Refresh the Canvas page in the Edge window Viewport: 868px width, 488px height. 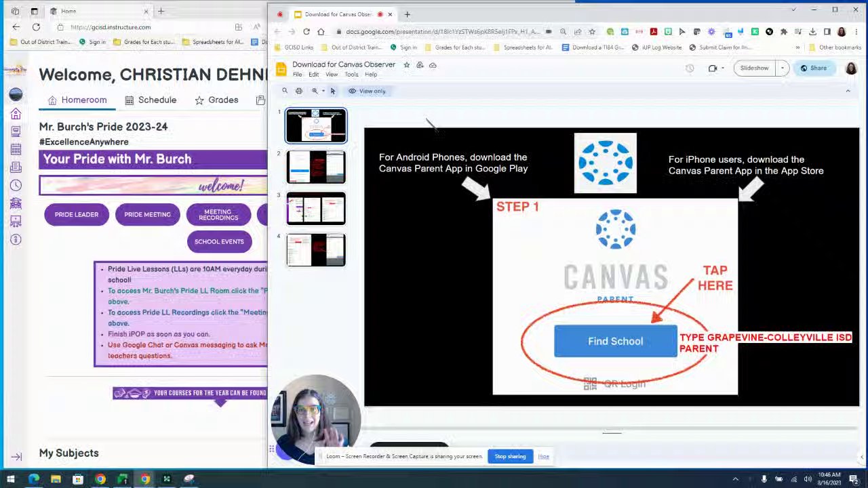click(x=36, y=27)
